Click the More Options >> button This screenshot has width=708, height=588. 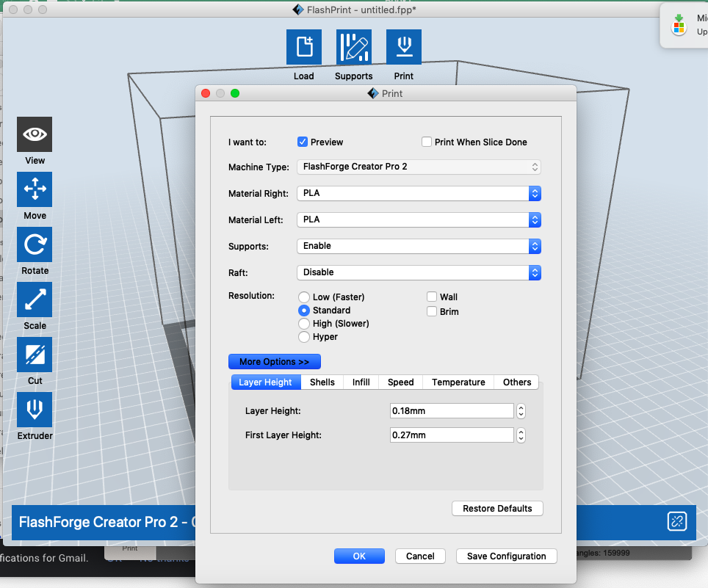[x=275, y=361]
